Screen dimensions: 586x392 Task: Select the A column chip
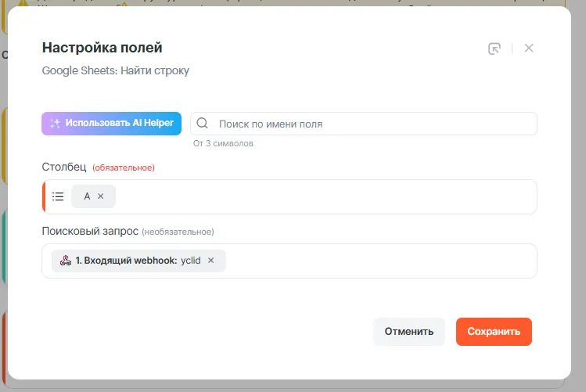tap(87, 196)
